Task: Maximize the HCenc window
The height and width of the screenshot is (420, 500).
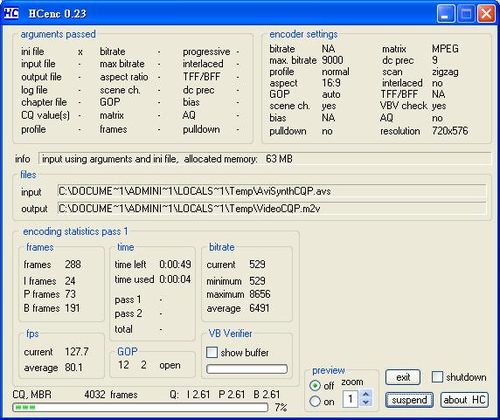Action: [x=466, y=14]
